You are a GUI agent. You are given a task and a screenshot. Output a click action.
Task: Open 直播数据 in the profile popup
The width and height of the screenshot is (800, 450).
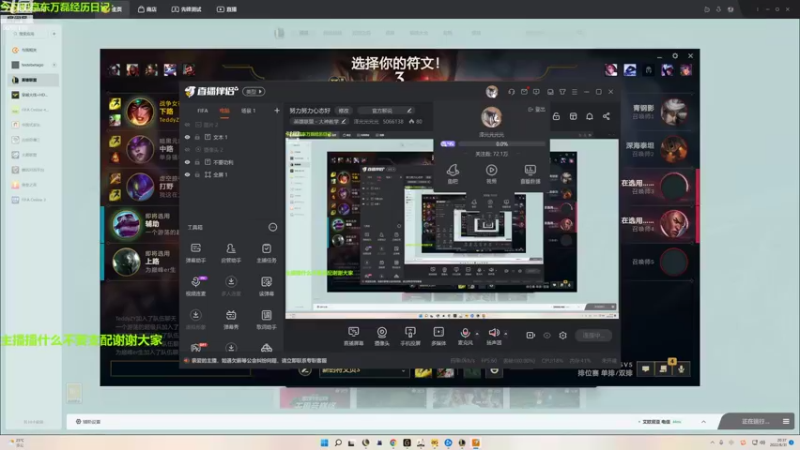[530, 173]
